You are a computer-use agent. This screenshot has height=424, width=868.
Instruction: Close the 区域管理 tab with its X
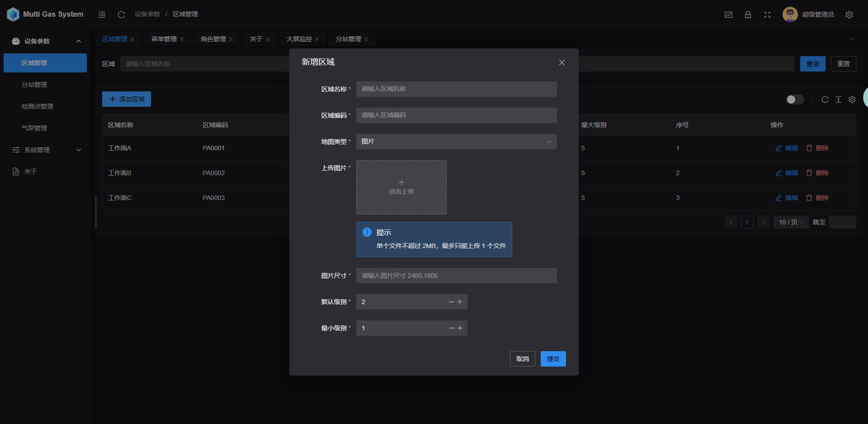point(132,39)
